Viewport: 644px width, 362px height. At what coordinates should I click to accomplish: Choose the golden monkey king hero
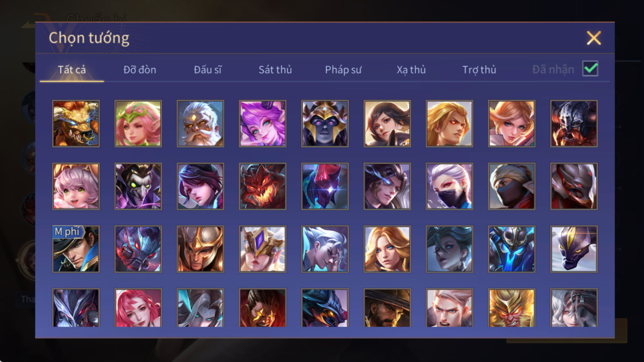click(x=512, y=308)
